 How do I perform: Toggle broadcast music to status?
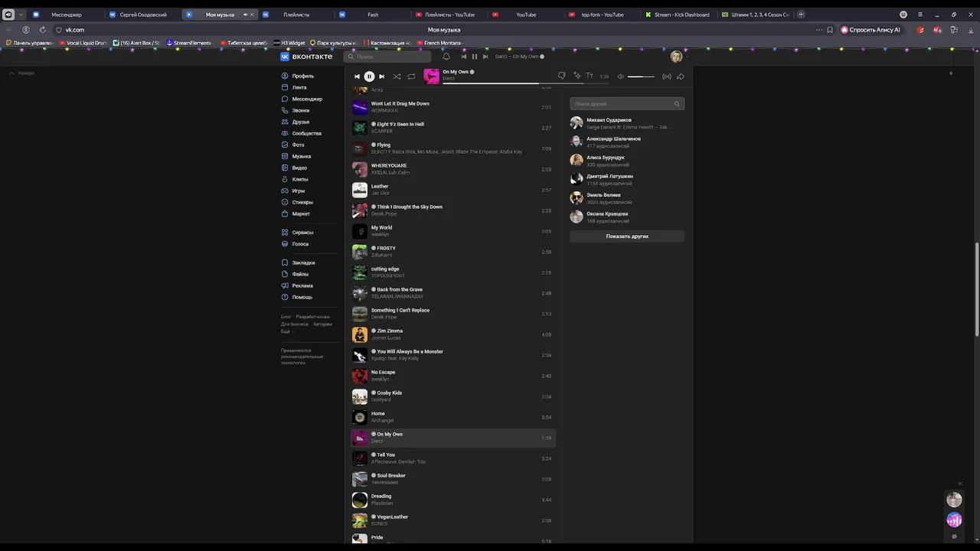tap(667, 77)
